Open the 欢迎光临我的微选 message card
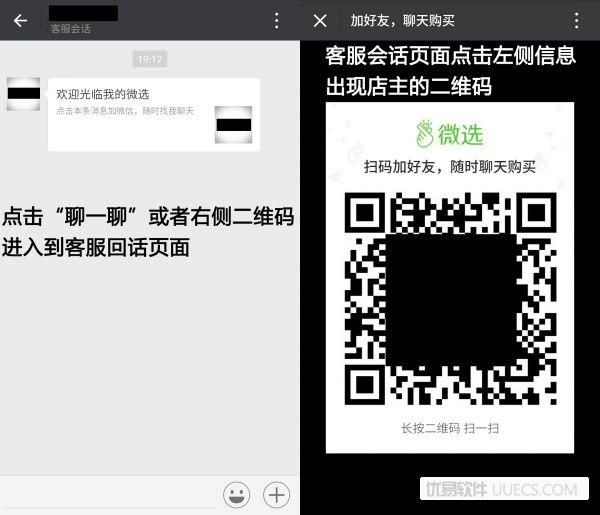Screen dimensions: 600x515 click(154, 114)
